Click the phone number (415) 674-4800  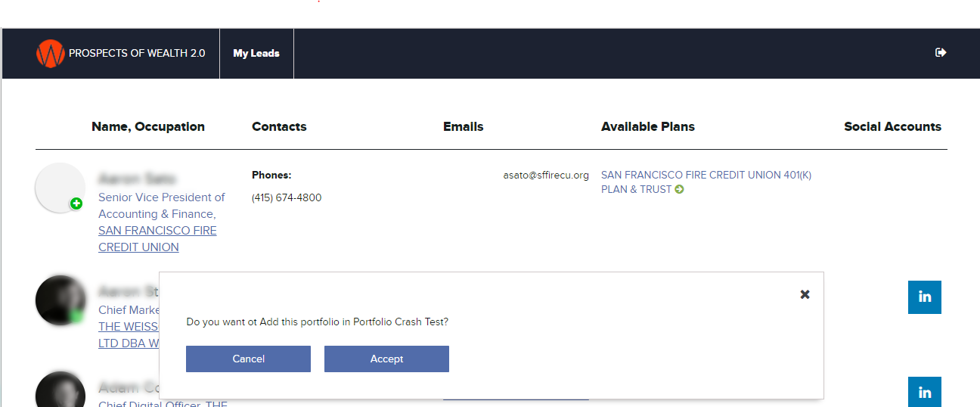[x=287, y=197]
